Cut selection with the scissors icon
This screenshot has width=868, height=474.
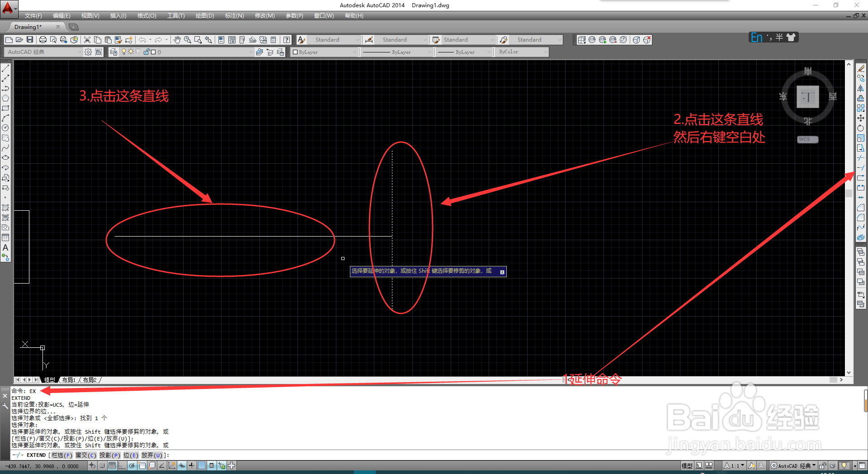[x=87, y=40]
